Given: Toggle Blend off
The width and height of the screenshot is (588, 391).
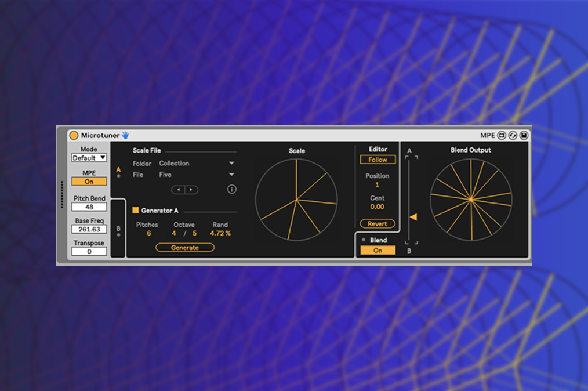Looking at the screenshot, I should (x=378, y=250).
